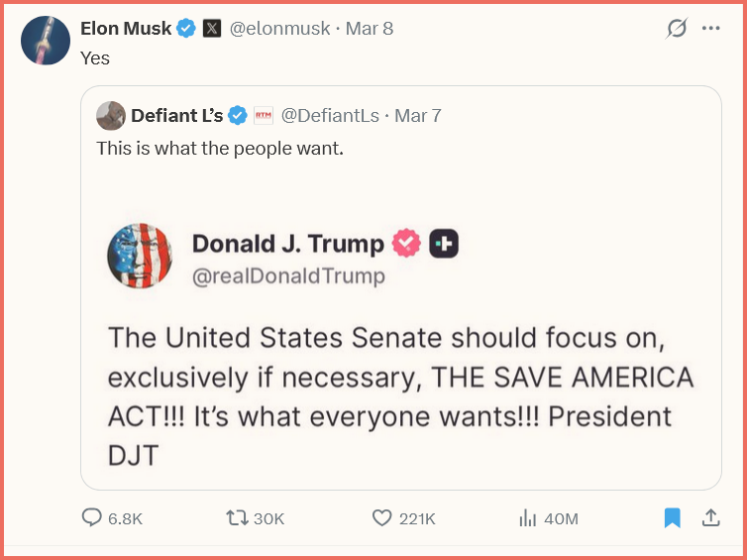Like the post with the heart icon
The height and width of the screenshot is (560, 747).
[x=382, y=518]
